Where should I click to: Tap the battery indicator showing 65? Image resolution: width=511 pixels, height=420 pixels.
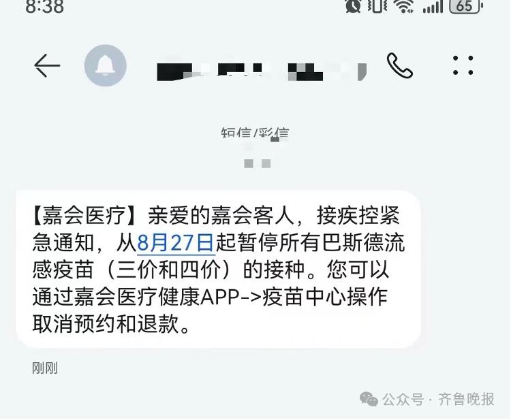466,6
